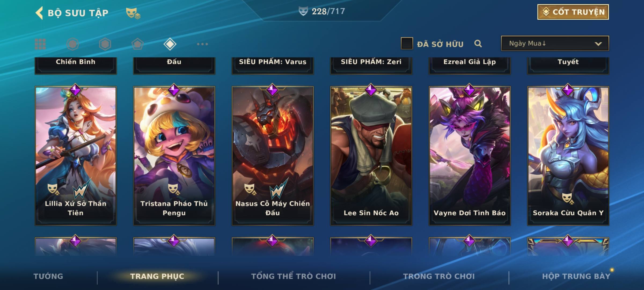
Task: Open the three-dots more filters icon
Action: point(202,44)
